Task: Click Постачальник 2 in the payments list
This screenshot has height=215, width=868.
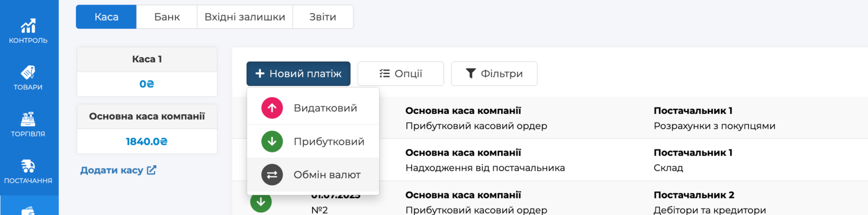Action: (694, 195)
